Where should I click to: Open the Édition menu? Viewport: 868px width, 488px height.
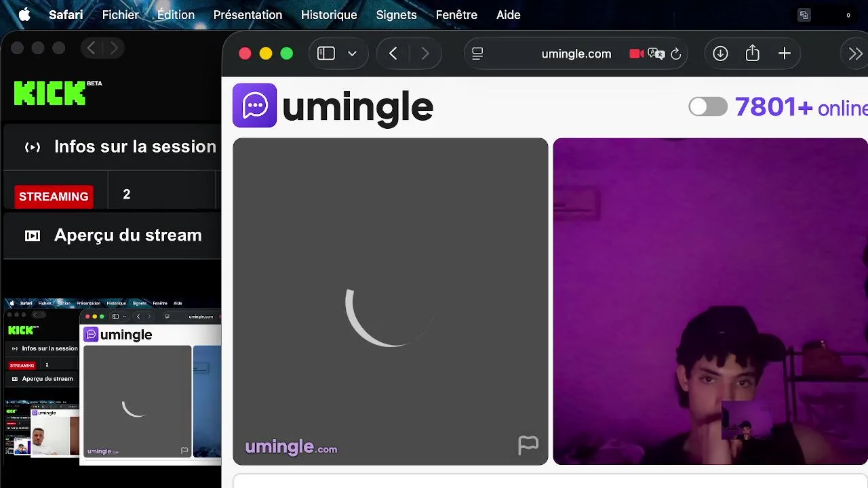(176, 15)
